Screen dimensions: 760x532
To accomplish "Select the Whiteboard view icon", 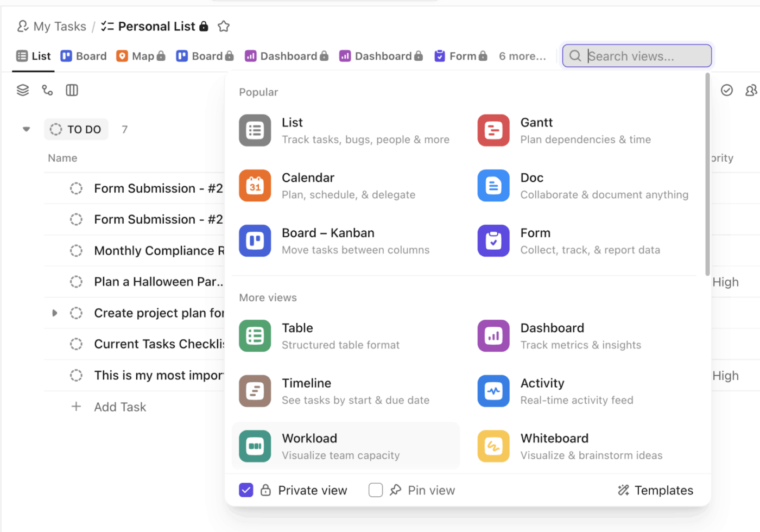I will click(493, 446).
